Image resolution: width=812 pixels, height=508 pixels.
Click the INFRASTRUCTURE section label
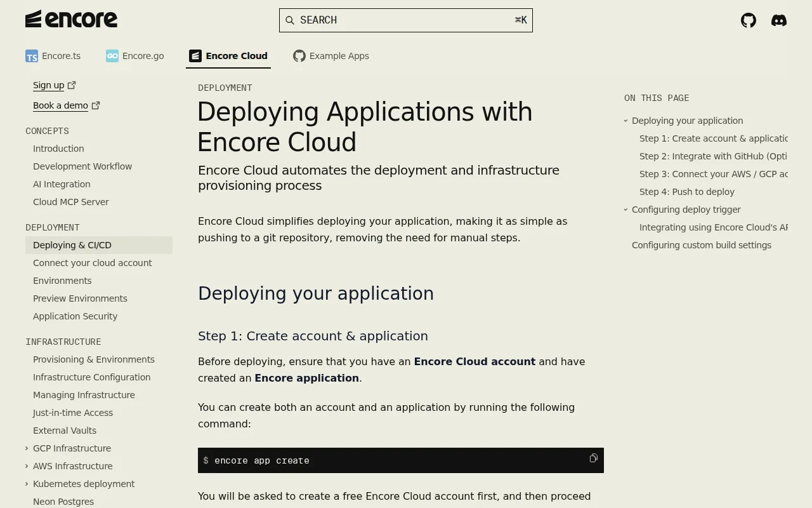(x=63, y=342)
